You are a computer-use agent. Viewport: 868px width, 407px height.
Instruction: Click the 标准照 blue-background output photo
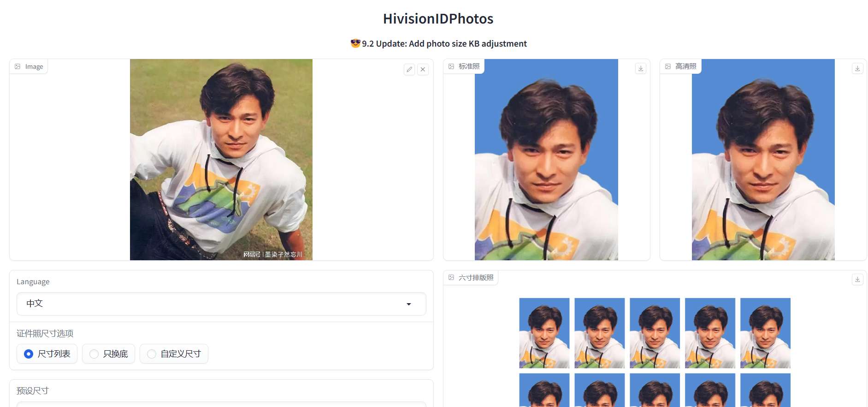546,160
